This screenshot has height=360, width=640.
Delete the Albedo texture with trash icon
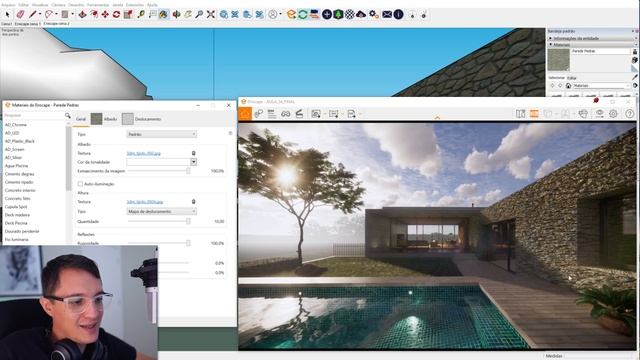193,153
